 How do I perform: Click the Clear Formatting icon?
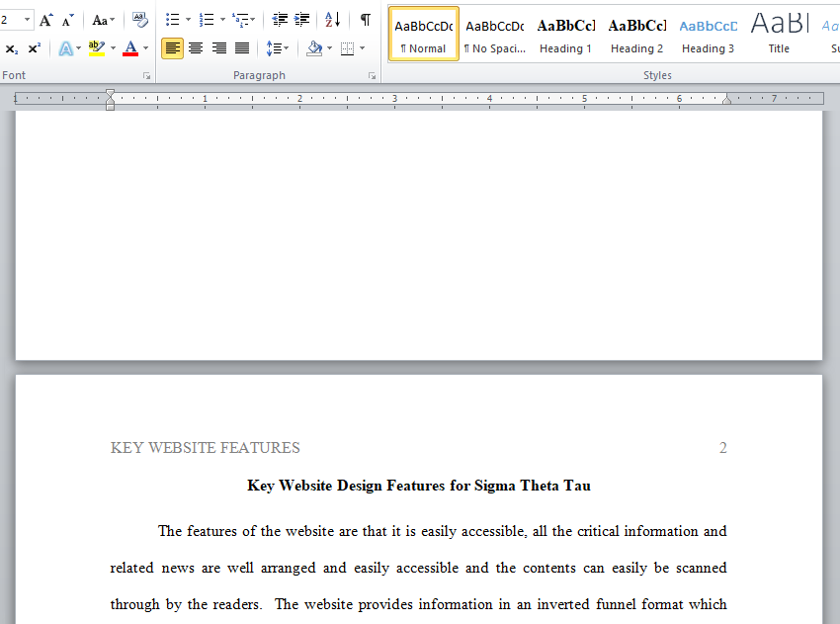(139, 21)
